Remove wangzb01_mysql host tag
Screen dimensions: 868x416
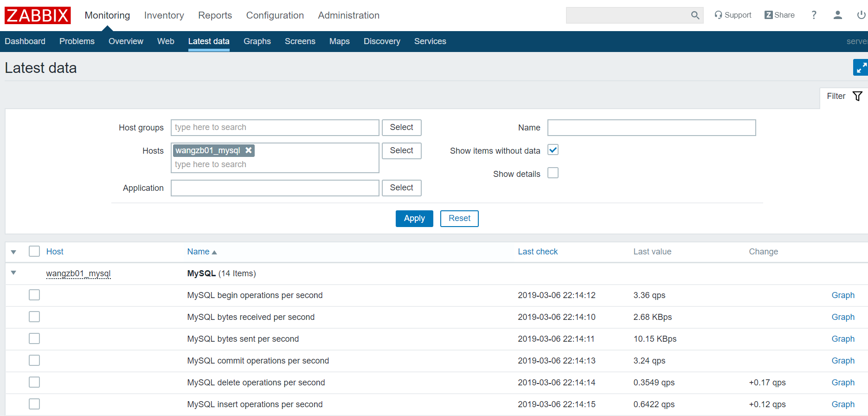(249, 150)
